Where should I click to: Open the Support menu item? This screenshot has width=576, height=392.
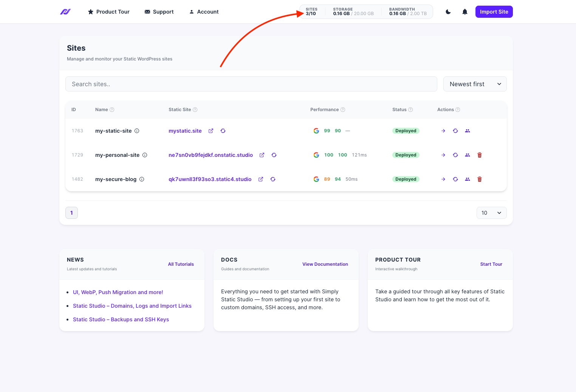pos(159,12)
